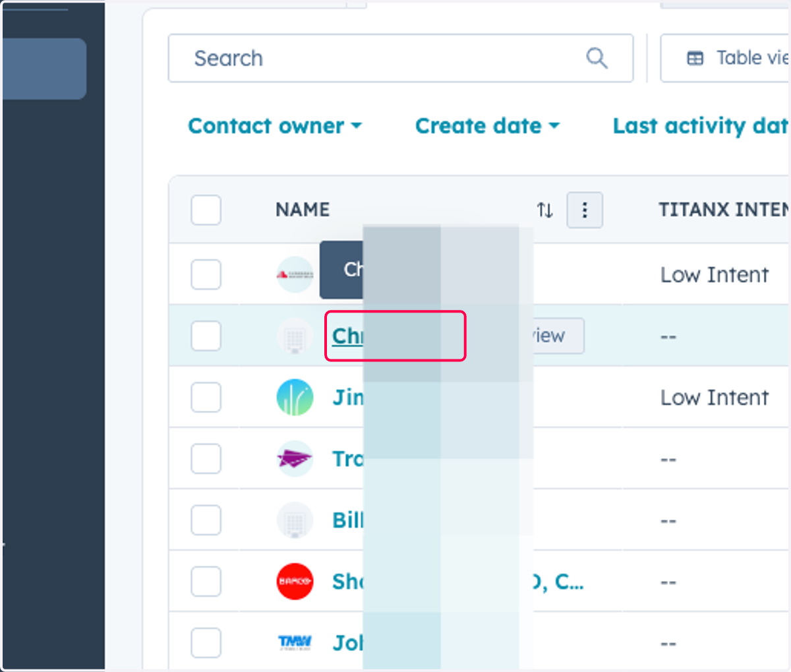791x672 pixels.
Task: Select checkbox of Tro contact row
Action: (x=206, y=458)
